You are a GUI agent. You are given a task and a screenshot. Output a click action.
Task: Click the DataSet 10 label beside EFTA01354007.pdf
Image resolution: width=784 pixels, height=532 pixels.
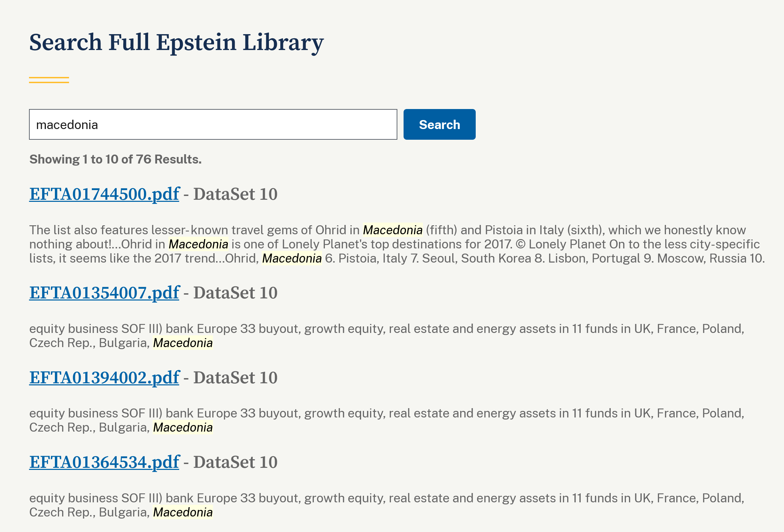pyautogui.click(x=235, y=293)
